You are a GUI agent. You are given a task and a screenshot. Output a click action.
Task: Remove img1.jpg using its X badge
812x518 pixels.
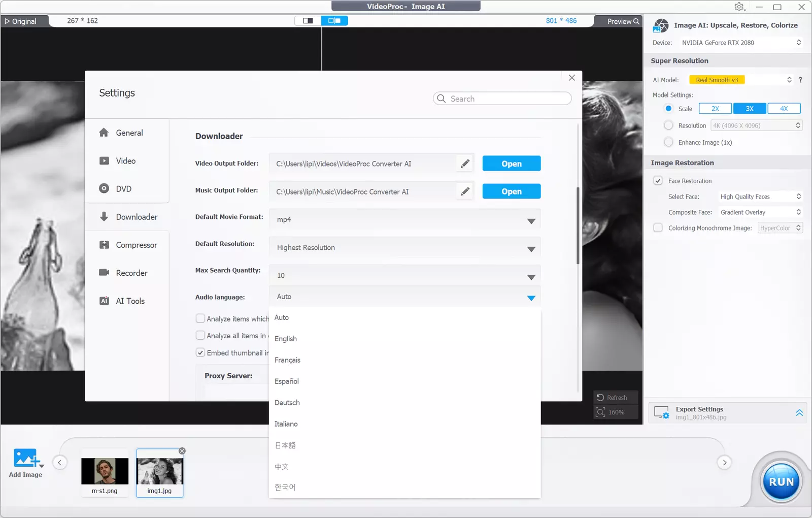pos(182,451)
